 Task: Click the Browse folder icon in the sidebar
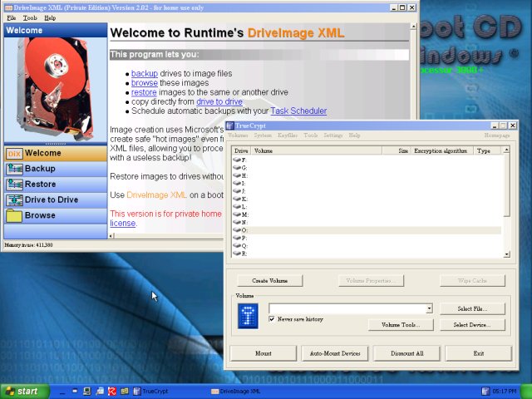[14, 216]
